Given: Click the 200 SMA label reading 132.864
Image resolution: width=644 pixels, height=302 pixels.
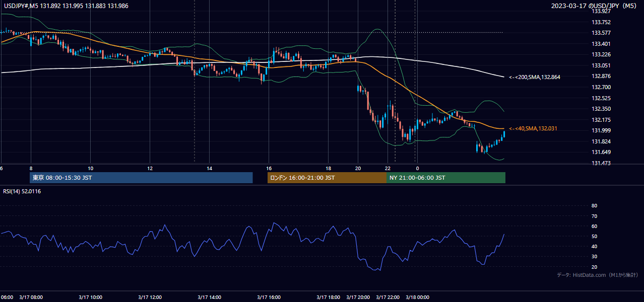Looking at the screenshot, I should [535, 77].
